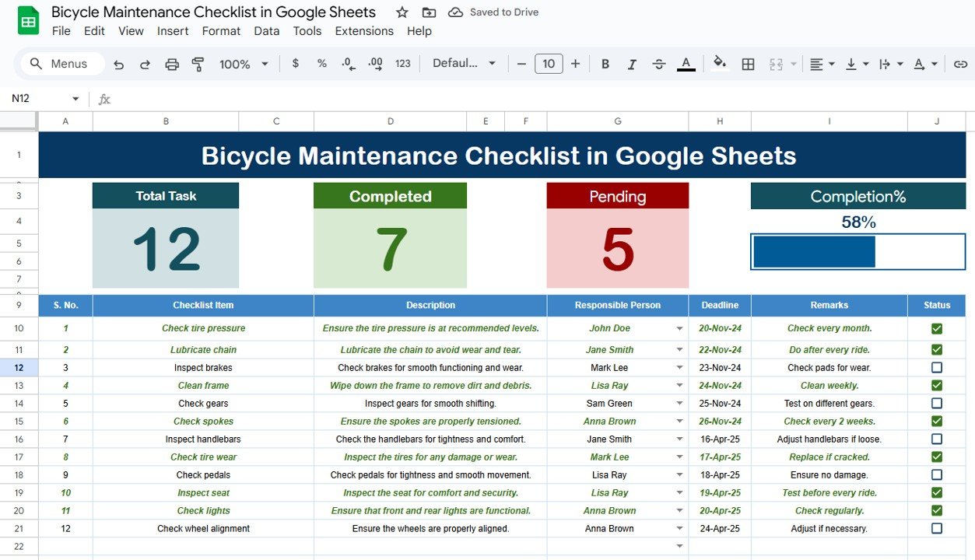Click the Menus search box
The image size is (975, 560).
click(62, 64)
